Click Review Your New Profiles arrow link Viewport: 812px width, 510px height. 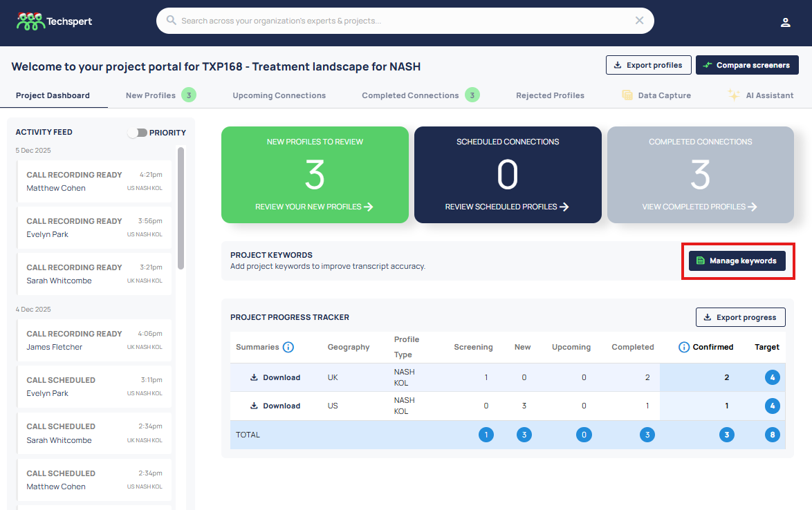pos(314,207)
